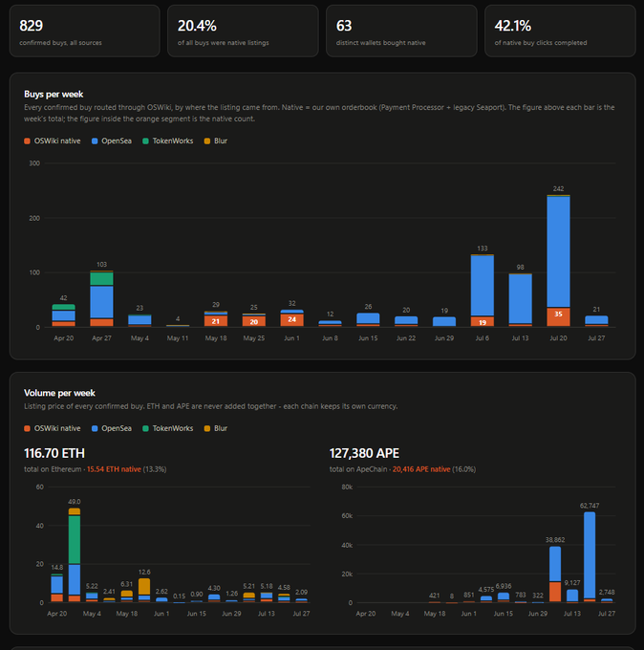
Task: Click blue OpenSea segment of Jul 20 buys bar
Action: point(558,251)
